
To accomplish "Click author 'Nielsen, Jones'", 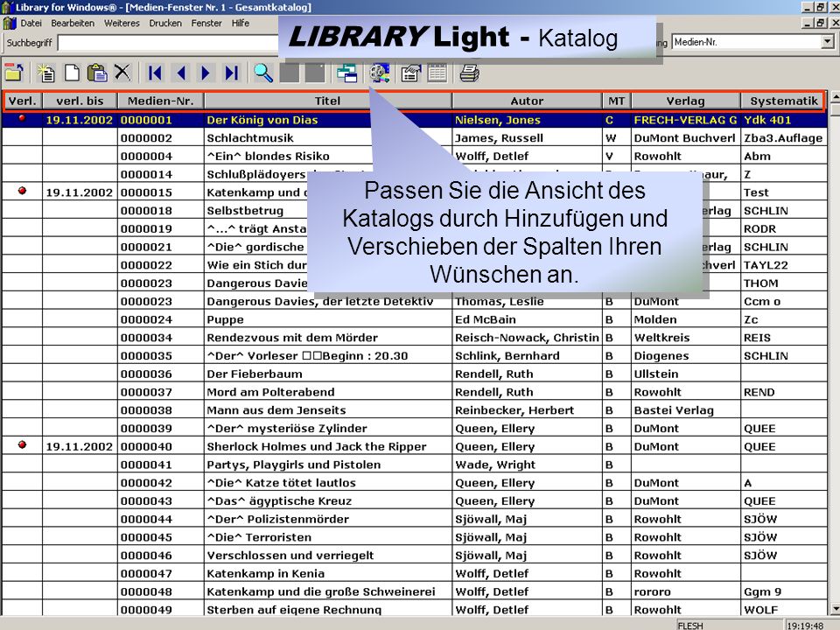I will point(498,120).
